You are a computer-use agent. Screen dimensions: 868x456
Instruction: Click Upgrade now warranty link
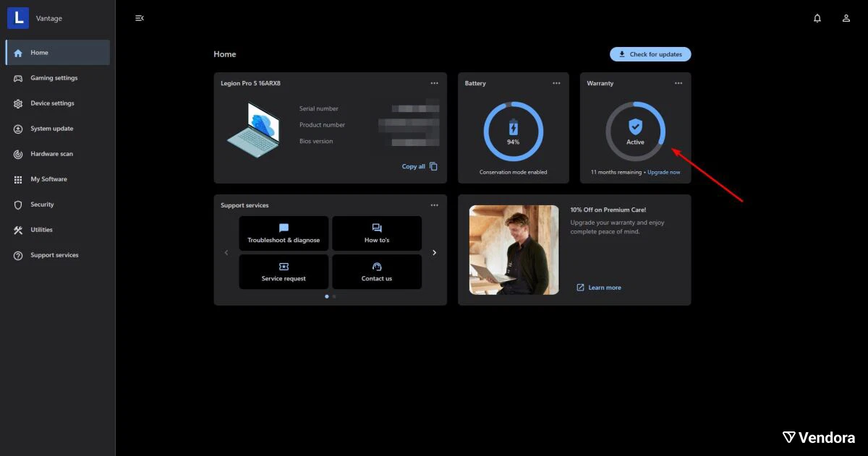click(x=664, y=172)
